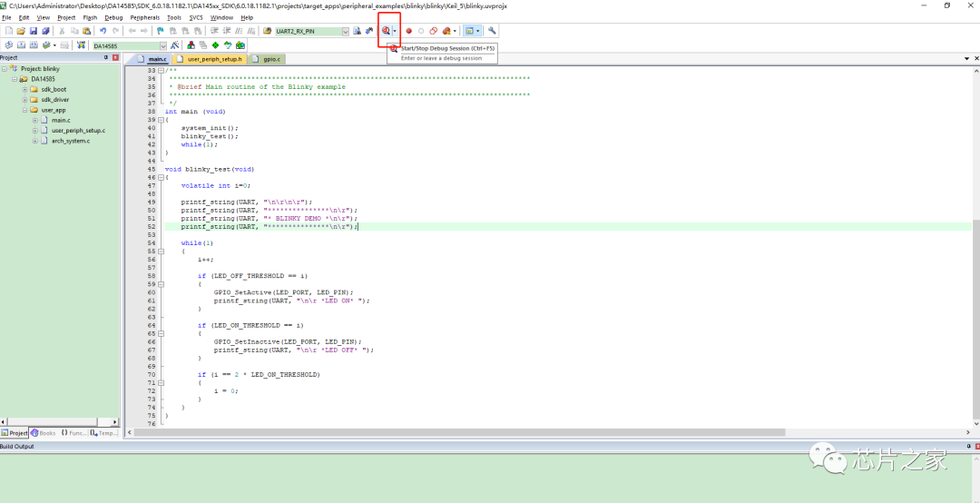Open Manage Run-Time Environment green diamond icon

click(x=215, y=45)
